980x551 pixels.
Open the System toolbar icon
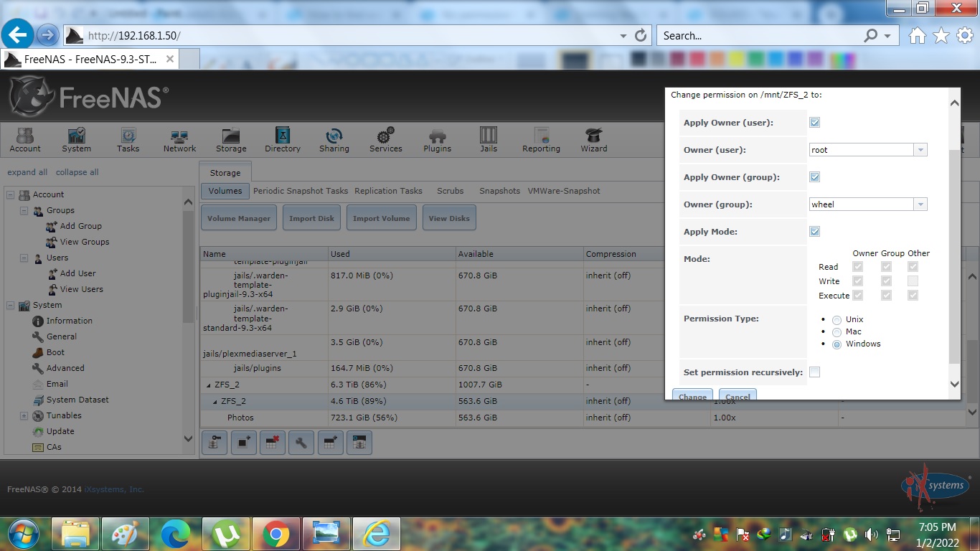tap(76, 140)
